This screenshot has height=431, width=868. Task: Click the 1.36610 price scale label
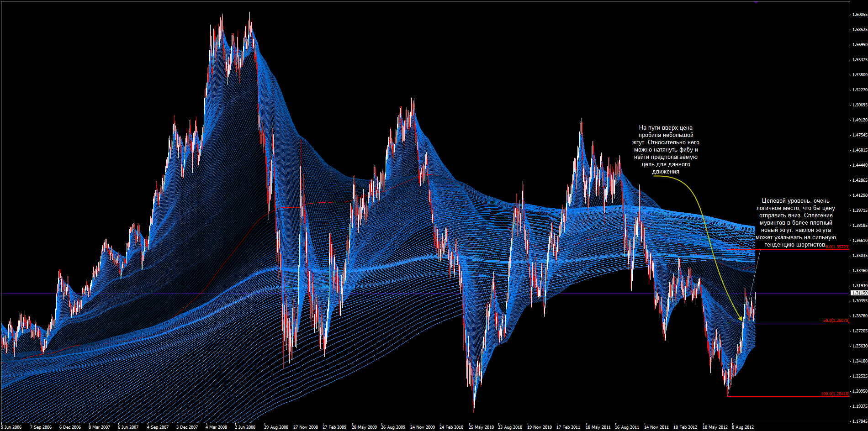click(x=860, y=241)
